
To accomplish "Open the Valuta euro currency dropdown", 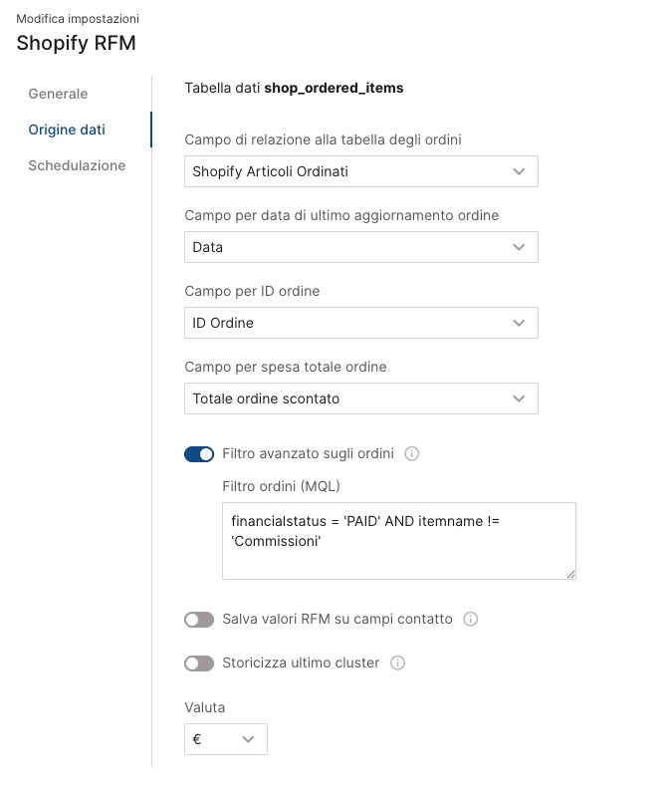I will coord(225,739).
